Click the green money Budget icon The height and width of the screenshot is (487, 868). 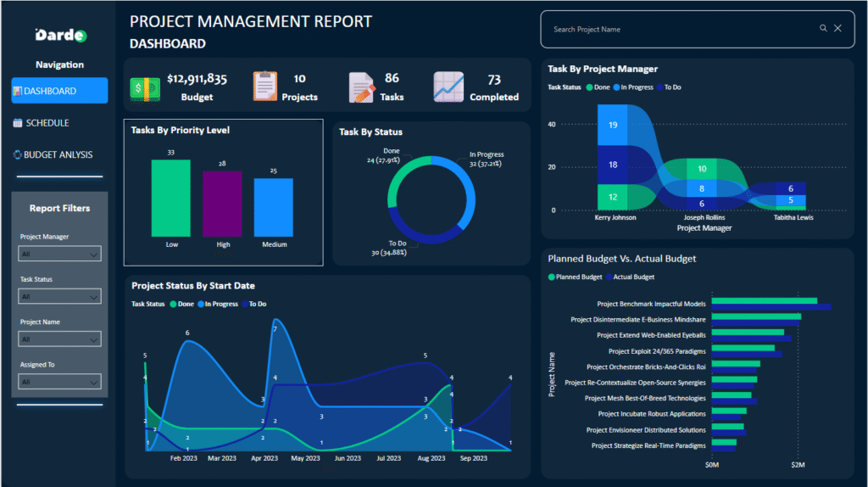coord(145,87)
